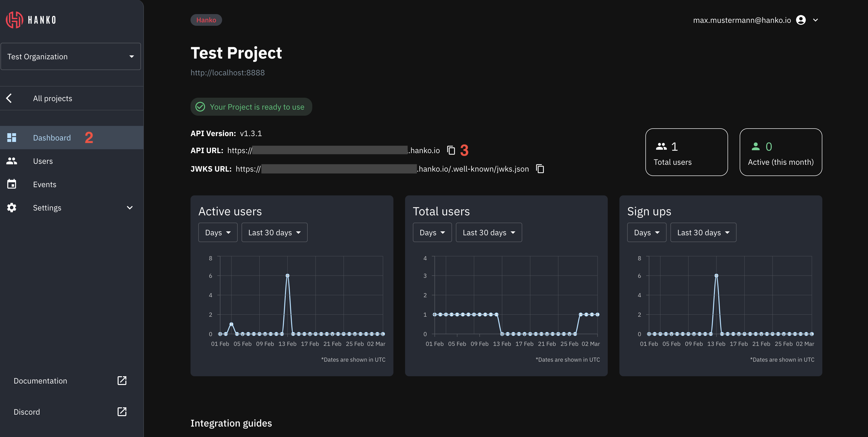868x437 pixels.
Task: Select Dashboard in the sidebar
Action: pyautogui.click(x=52, y=138)
